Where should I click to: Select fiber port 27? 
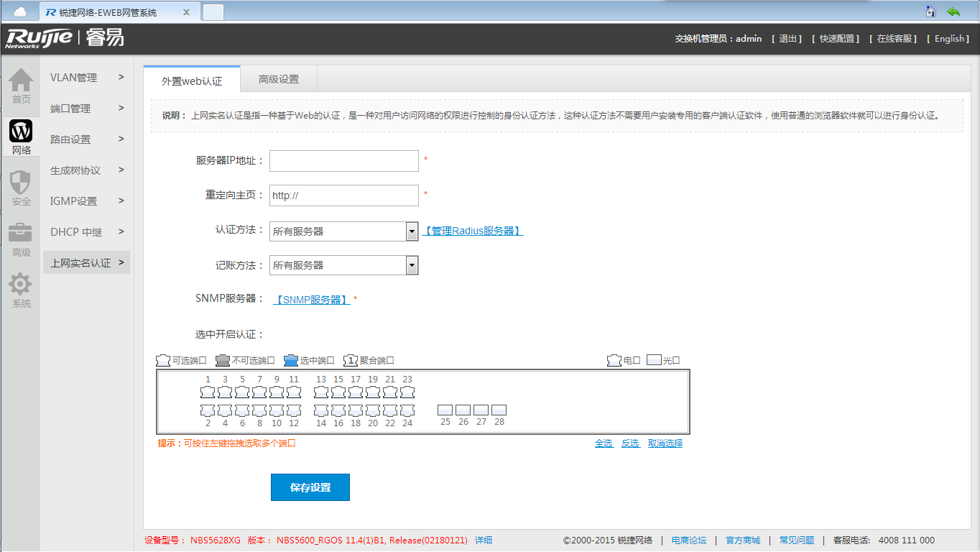click(481, 410)
